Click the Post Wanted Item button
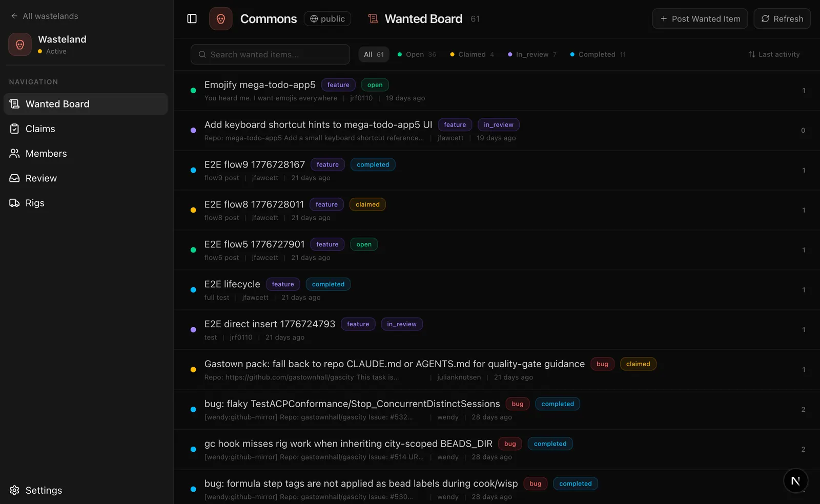The image size is (820, 504). 700,19
